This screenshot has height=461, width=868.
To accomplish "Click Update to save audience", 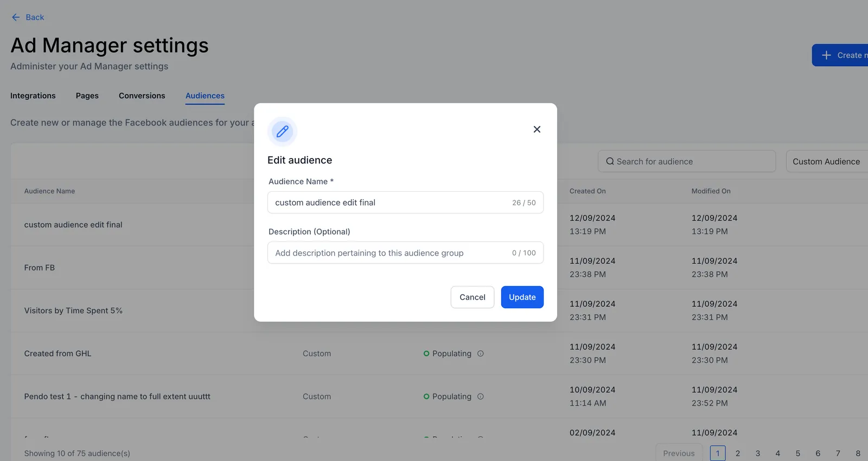I will pos(522,297).
